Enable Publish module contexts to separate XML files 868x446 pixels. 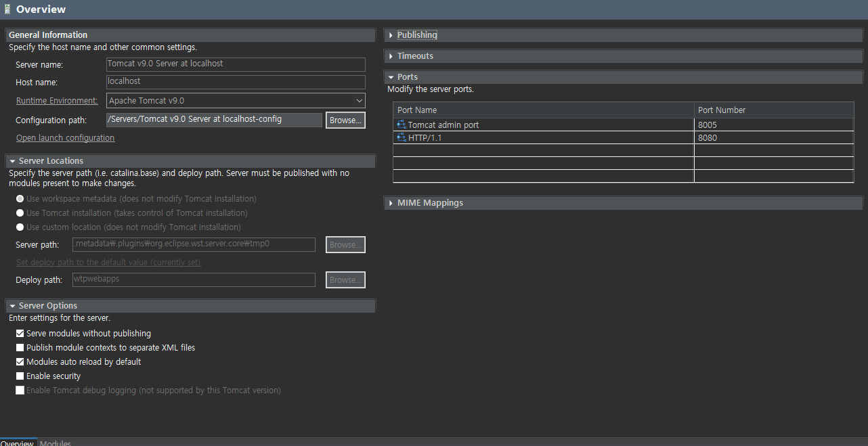20,348
